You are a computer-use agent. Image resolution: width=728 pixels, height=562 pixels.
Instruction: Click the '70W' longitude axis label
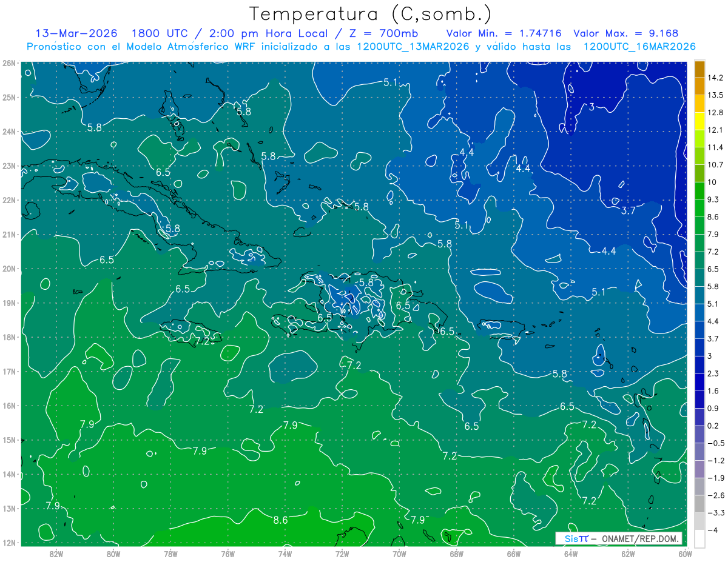[x=399, y=554]
